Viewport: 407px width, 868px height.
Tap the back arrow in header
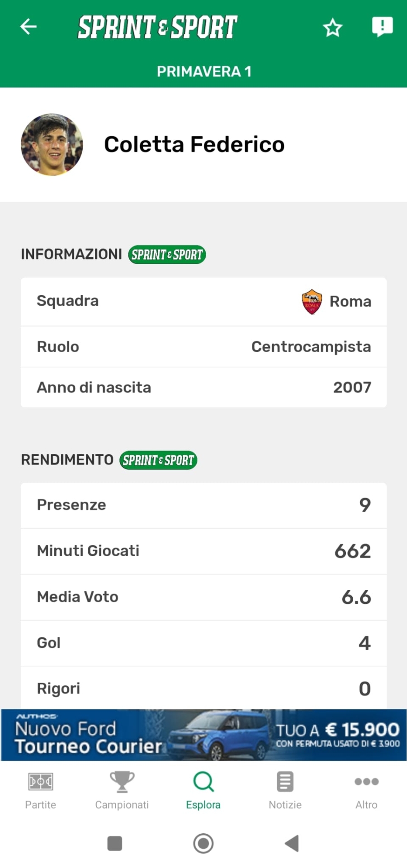[x=28, y=27]
